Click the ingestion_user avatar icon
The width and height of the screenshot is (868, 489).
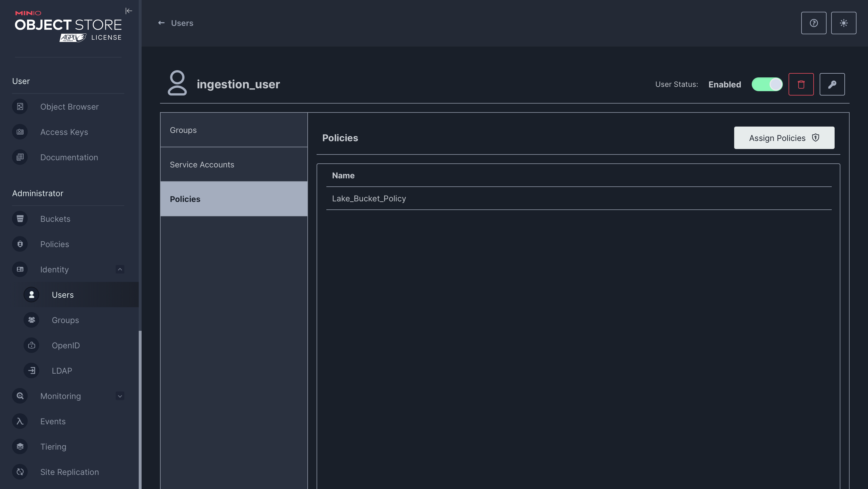click(177, 83)
